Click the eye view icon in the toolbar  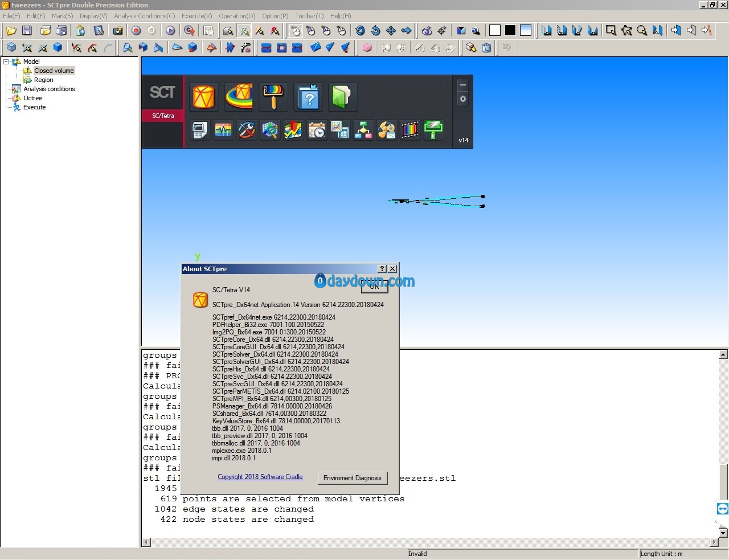pos(427,31)
